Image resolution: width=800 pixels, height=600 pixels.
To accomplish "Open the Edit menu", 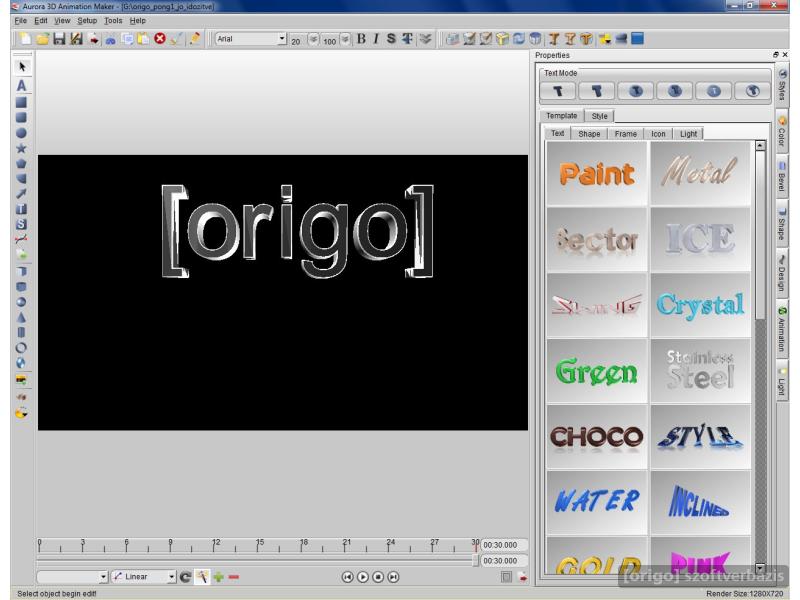I will [41, 21].
